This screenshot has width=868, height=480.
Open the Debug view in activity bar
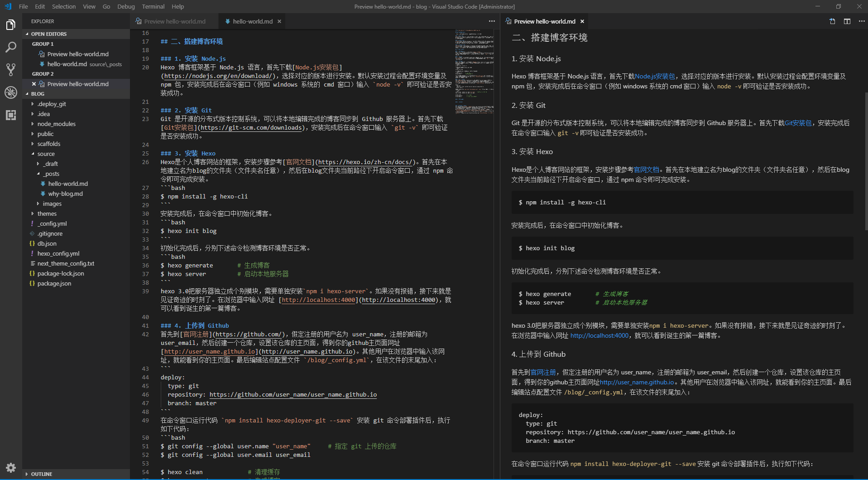11,92
